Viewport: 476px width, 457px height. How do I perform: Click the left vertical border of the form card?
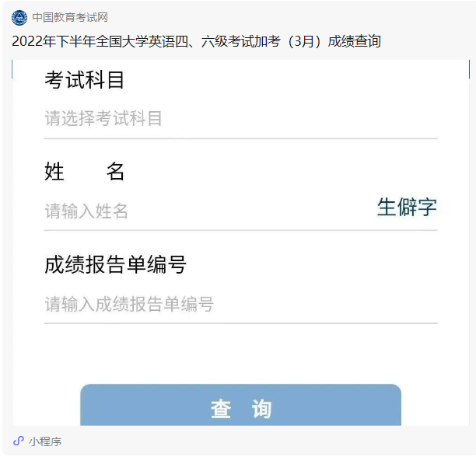point(12,69)
